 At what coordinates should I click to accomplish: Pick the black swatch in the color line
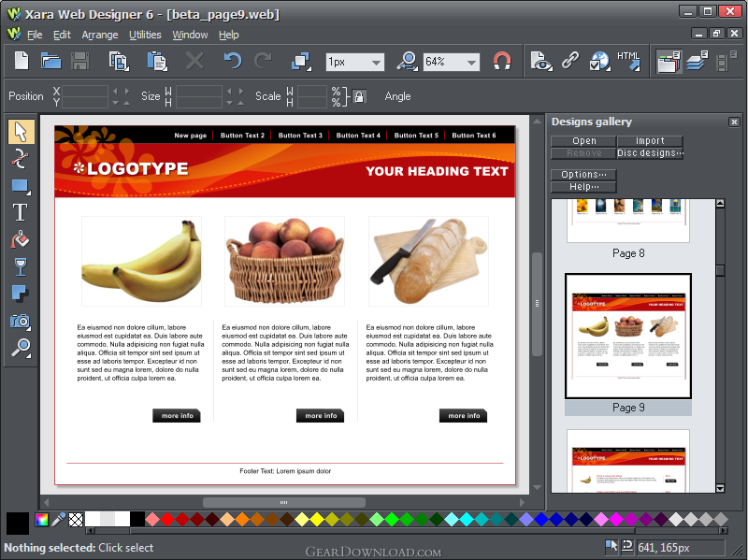(137, 519)
